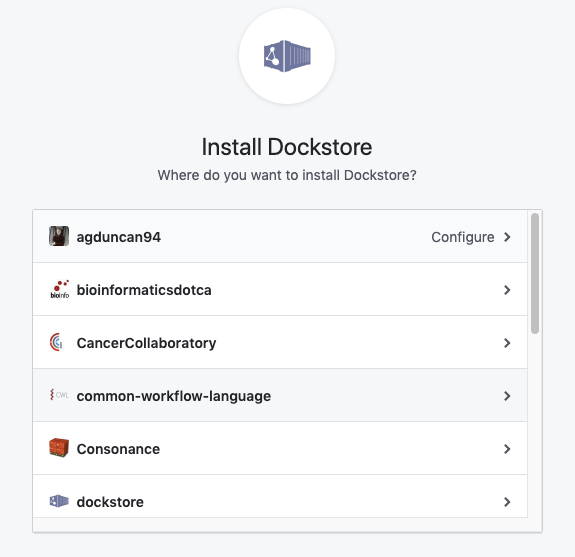Click CancerCollaboratory organization logo
575x557 pixels.
click(x=56, y=342)
